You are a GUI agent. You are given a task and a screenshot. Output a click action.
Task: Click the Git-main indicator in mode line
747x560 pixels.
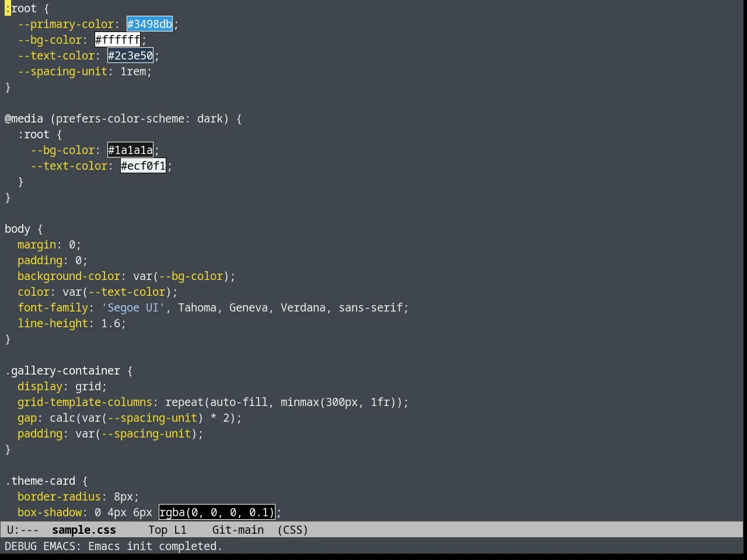[238, 530]
